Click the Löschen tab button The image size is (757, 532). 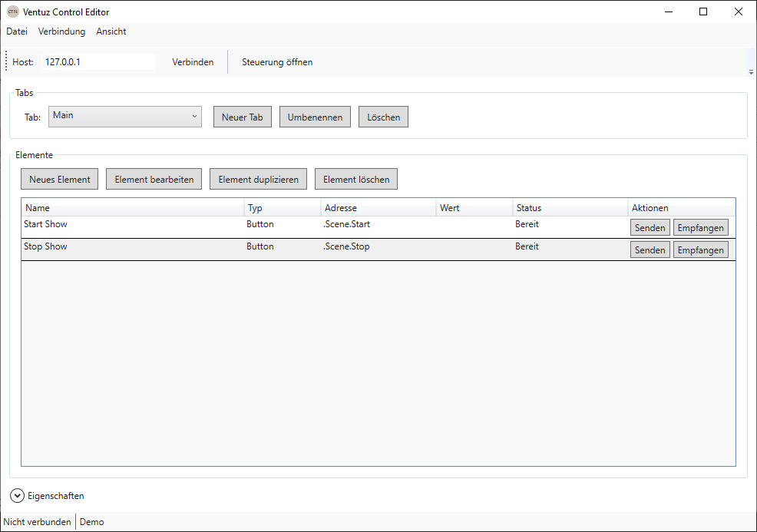click(383, 117)
